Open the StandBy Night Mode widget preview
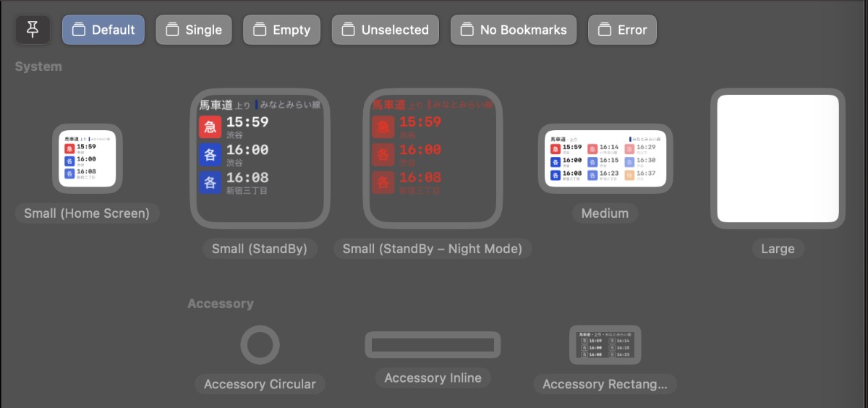 [x=433, y=158]
